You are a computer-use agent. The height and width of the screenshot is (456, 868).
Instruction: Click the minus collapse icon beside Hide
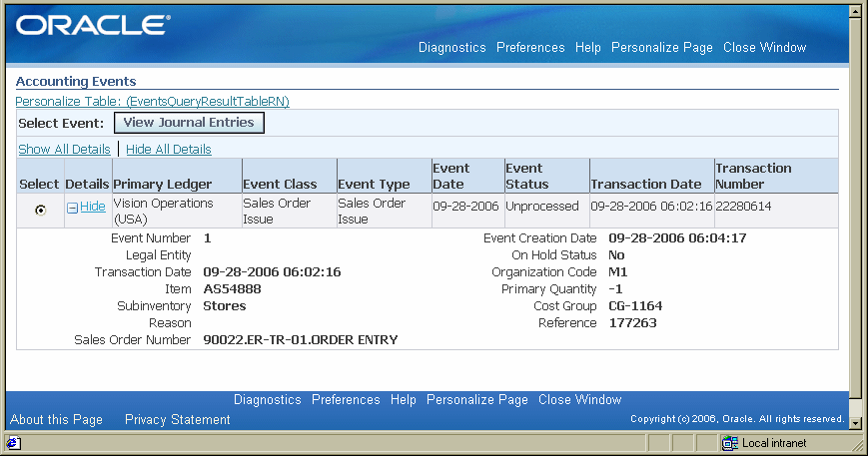73,208
